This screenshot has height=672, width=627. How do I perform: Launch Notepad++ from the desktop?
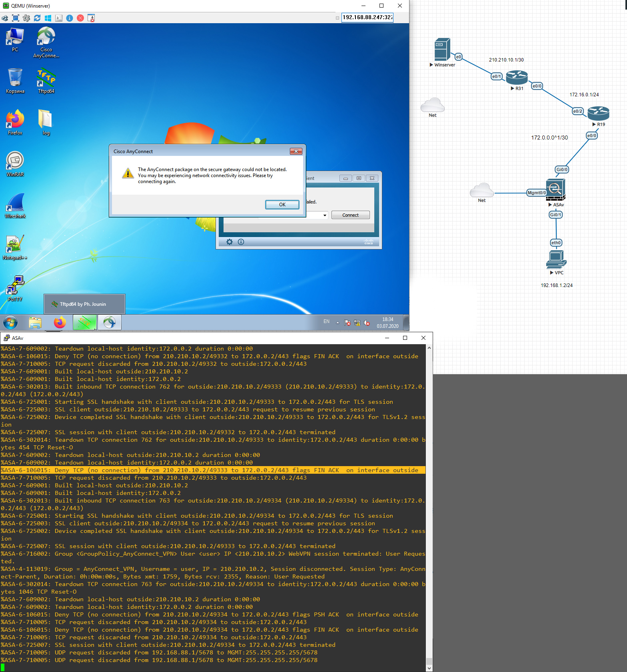pyautogui.click(x=15, y=247)
